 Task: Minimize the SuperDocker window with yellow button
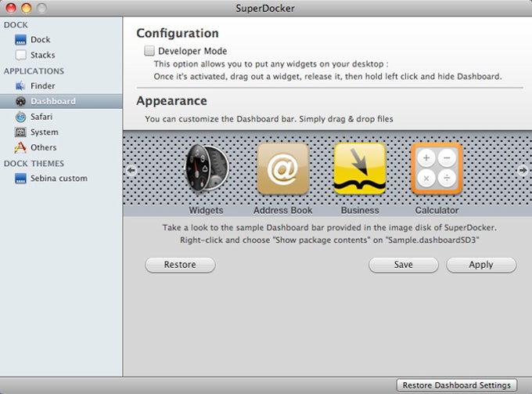(26, 8)
